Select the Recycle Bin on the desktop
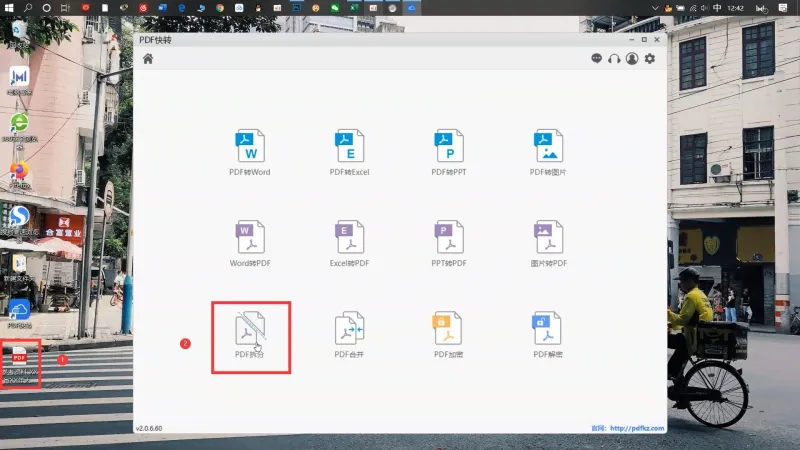The image size is (800, 450). point(19,35)
